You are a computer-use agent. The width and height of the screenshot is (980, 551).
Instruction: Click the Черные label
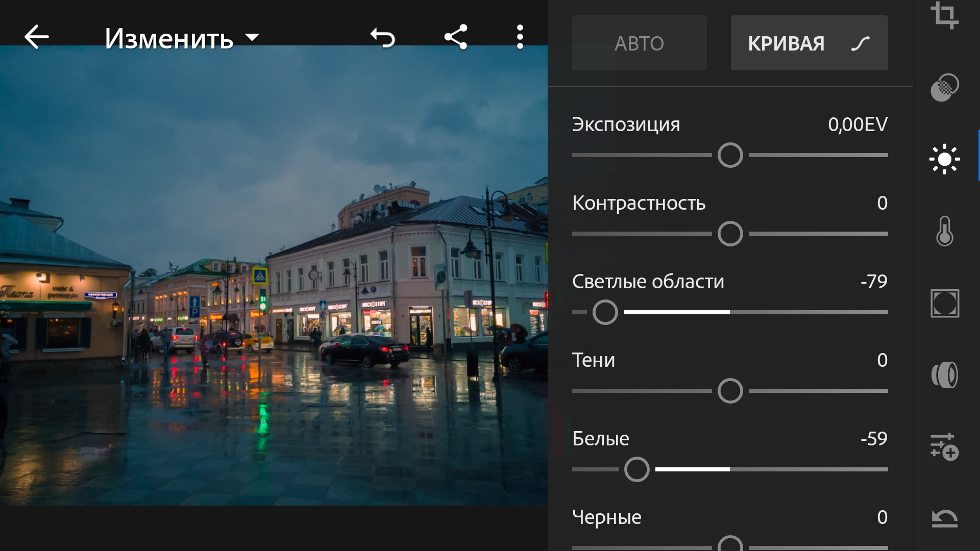tap(606, 517)
